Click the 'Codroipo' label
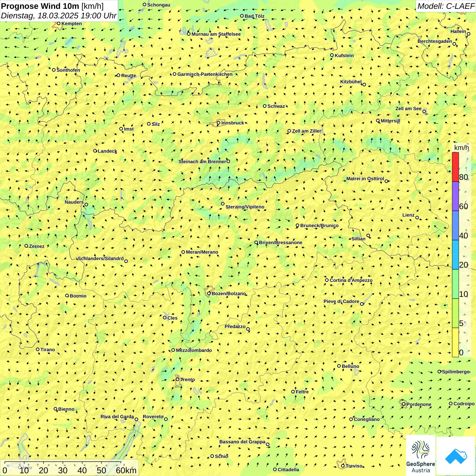 click(464, 404)
